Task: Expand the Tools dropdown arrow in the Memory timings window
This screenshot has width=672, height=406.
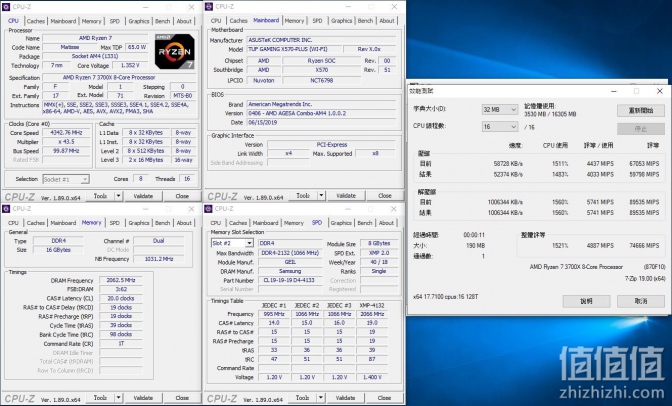Action: coord(118,398)
